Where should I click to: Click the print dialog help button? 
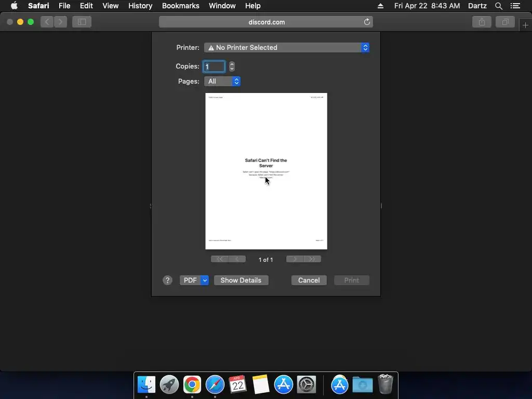(167, 280)
